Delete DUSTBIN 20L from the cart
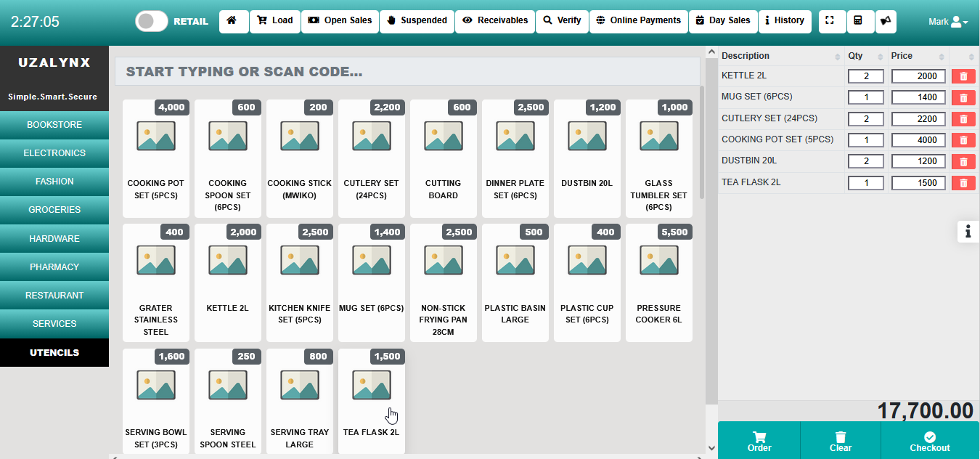980x459 pixels. tap(963, 161)
